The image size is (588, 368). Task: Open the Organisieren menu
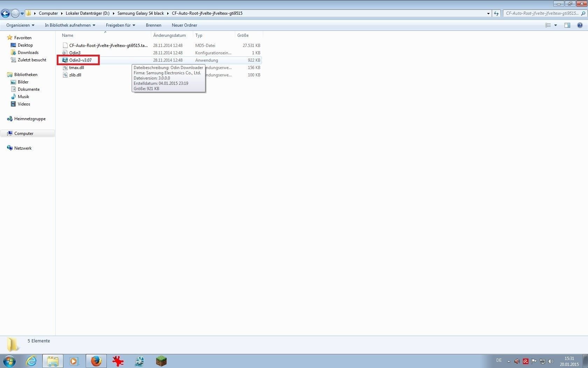20,25
